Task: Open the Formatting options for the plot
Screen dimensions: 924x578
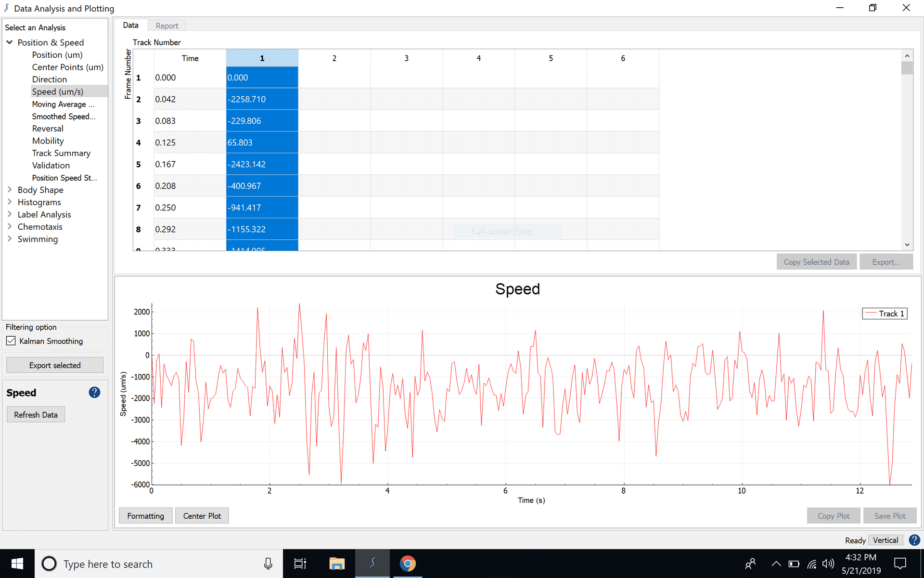Action: click(145, 516)
